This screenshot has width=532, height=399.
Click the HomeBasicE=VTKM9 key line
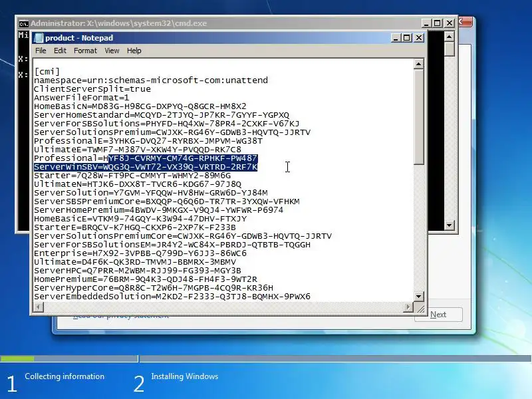pos(140,219)
